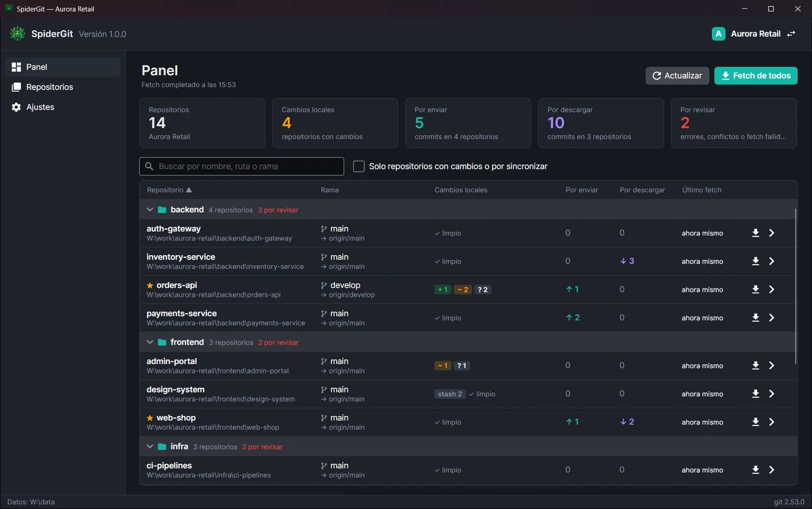The height and width of the screenshot is (509, 812).
Task: Click fetch download icon for auth-gateway
Action: [756, 233]
